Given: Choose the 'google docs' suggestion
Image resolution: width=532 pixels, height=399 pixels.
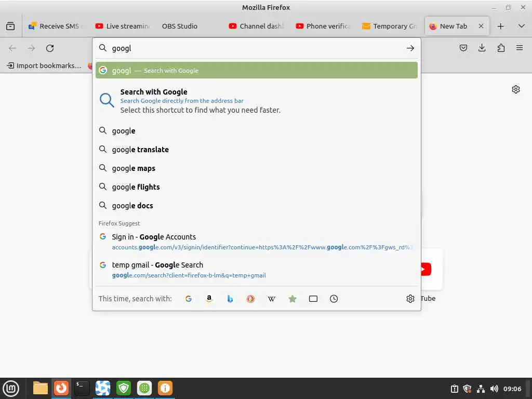Looking at the screenshot, I should [x=257, y=206].
